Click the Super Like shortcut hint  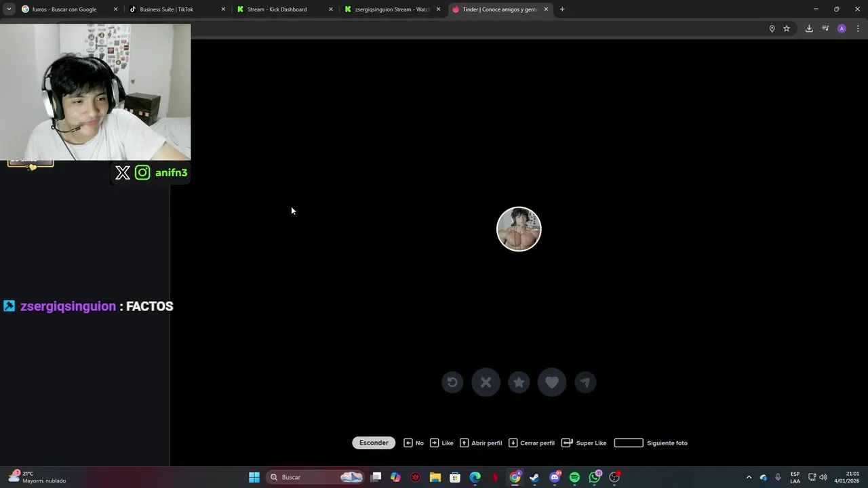[x=584, y=443]
